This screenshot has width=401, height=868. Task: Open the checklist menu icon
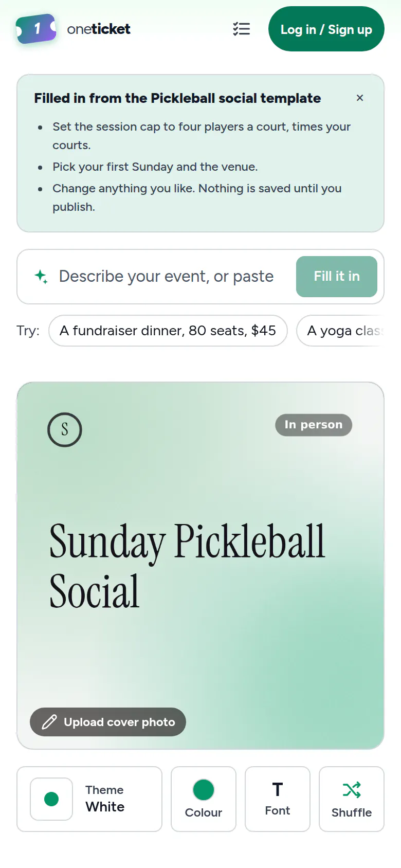(241, 29)
